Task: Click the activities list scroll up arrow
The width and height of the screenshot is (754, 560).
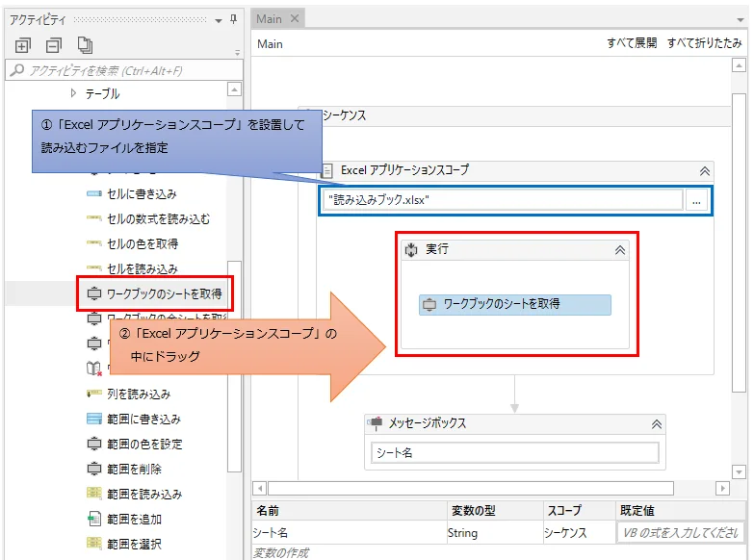Action: (x=234, y=89)
